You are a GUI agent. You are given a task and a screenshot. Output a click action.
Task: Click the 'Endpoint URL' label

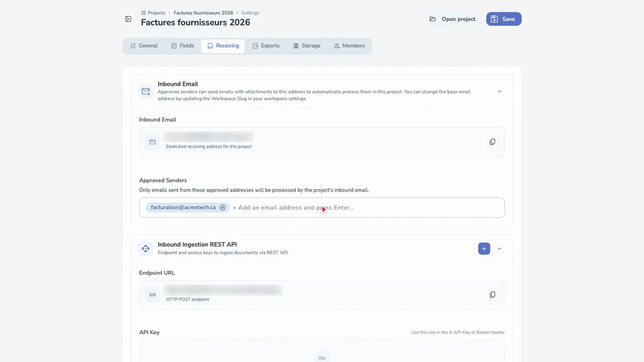(157, 273)
